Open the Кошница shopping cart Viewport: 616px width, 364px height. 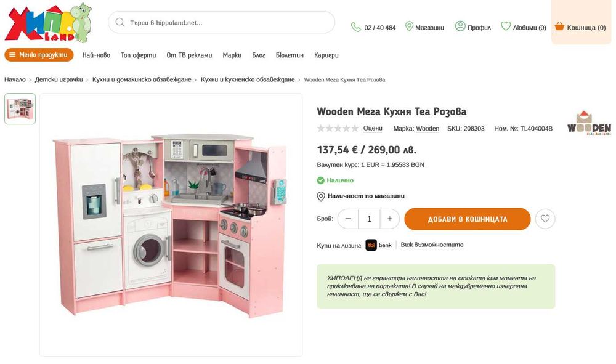pos(580,28)
